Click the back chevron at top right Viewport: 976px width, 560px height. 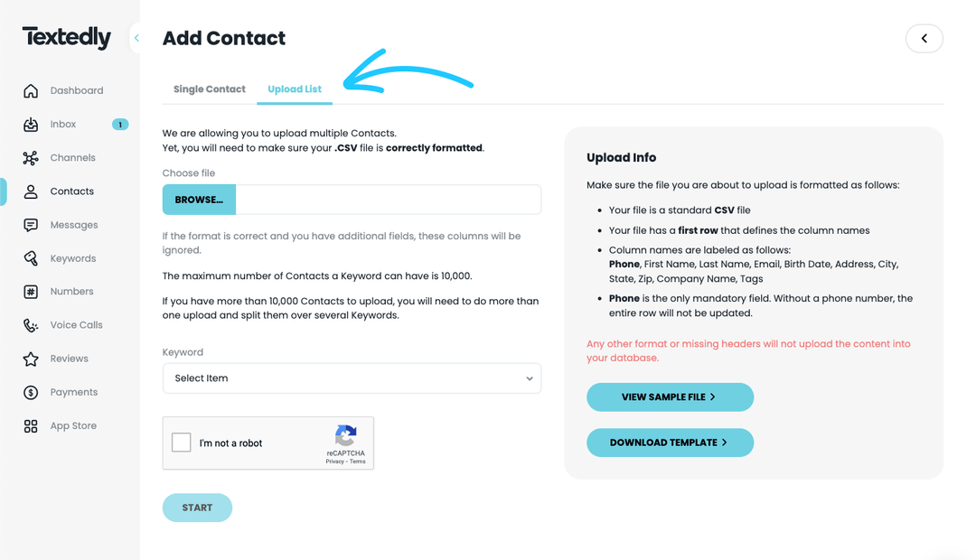(x=924, y=38)
